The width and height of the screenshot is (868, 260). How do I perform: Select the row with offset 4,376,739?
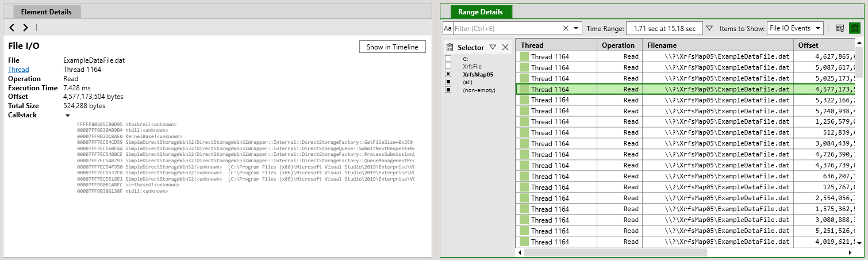pyautogui.click(x=685, y=166)
